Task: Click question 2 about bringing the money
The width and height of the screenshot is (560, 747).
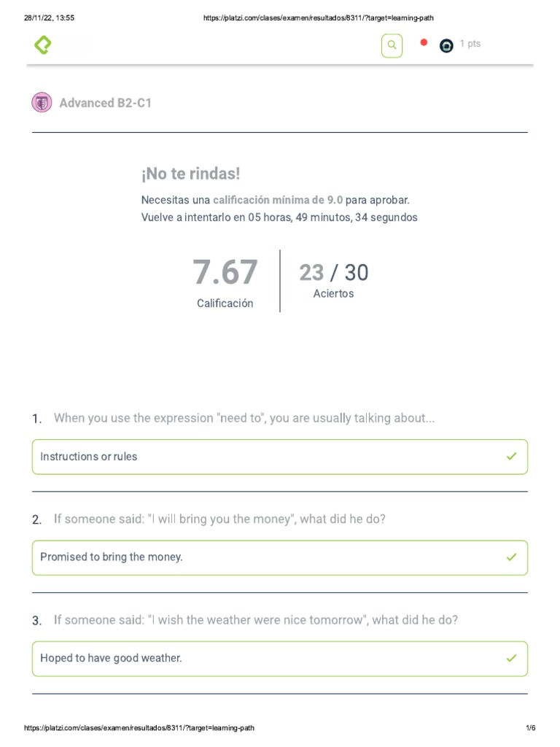Action: pyautogui.click(x=219, y=519)
